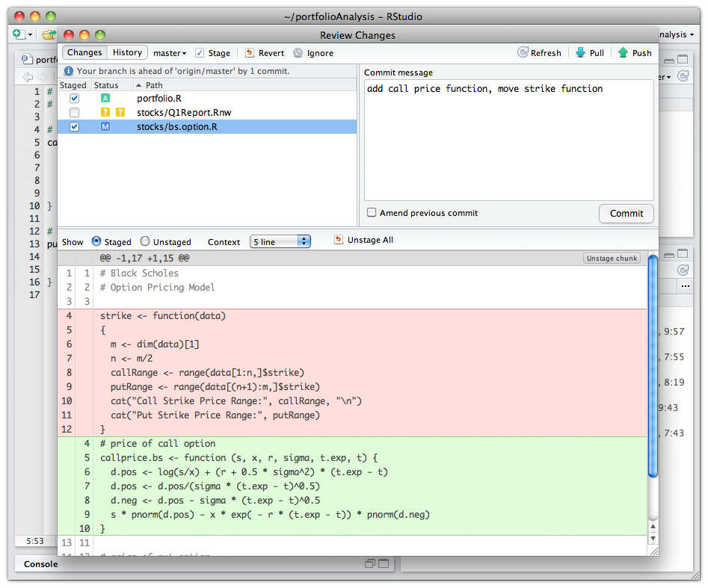708x588 pixels.
Task: Click the Refresh icon in toolbar
Action: pos(523,53)
